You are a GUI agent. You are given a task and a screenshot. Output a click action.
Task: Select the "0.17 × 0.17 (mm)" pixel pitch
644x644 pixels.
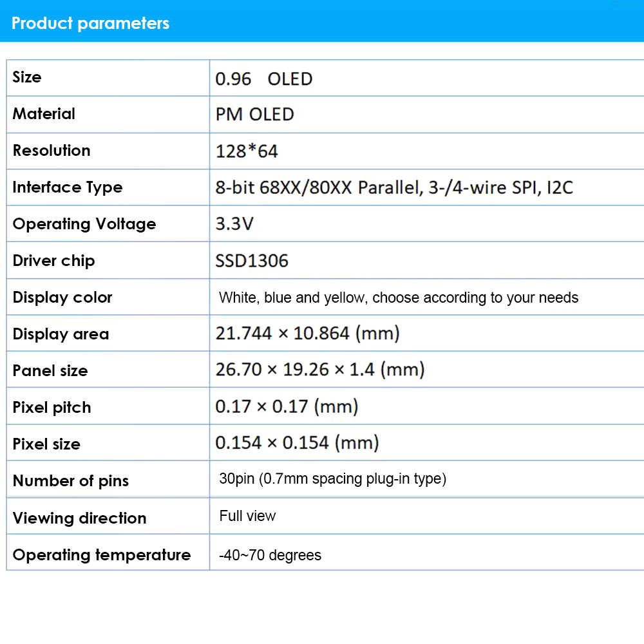(x=287, y=406)
